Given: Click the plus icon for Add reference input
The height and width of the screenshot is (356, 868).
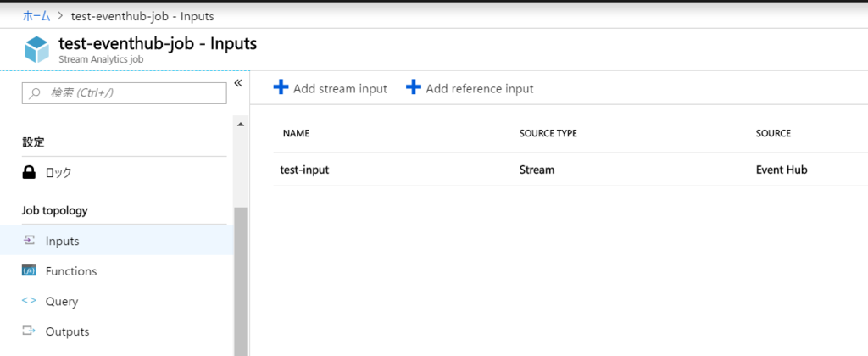Looking at the screenshot, I should [414, 87].
